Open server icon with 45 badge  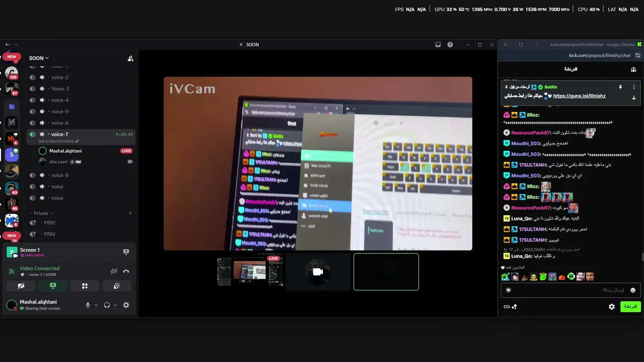click(12, 204)
